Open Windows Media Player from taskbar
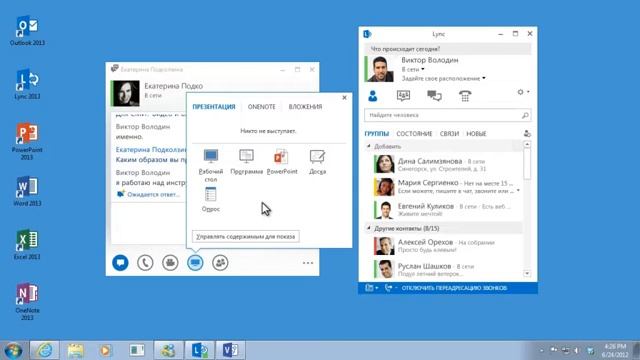Viewport: 640px width, 360px height. tap(106, 350)
